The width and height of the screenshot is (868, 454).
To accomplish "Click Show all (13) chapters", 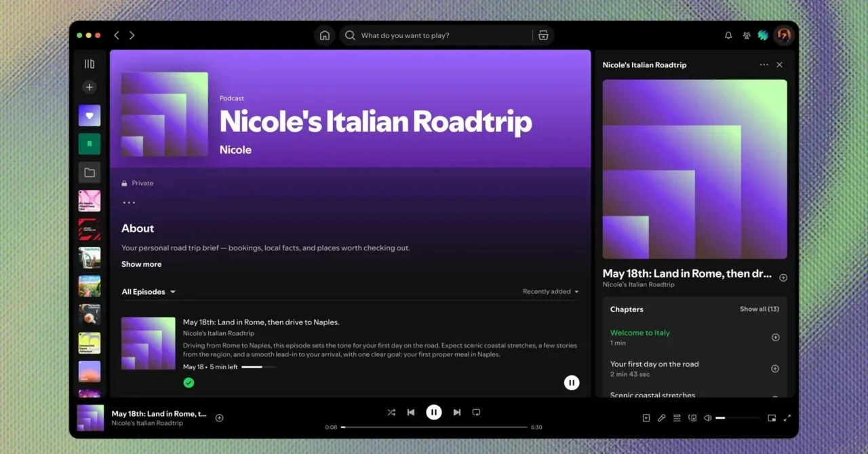I will click(759, 309).
